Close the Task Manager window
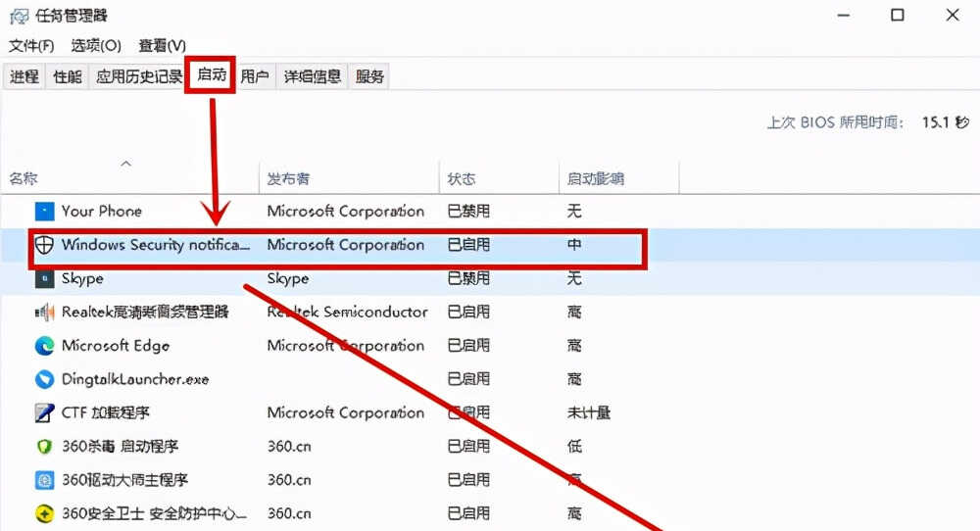This screenshot has width=980, height=531. [953, 15]
